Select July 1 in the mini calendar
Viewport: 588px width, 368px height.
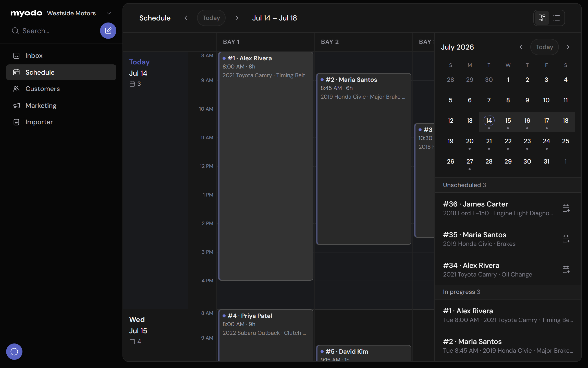508,80
